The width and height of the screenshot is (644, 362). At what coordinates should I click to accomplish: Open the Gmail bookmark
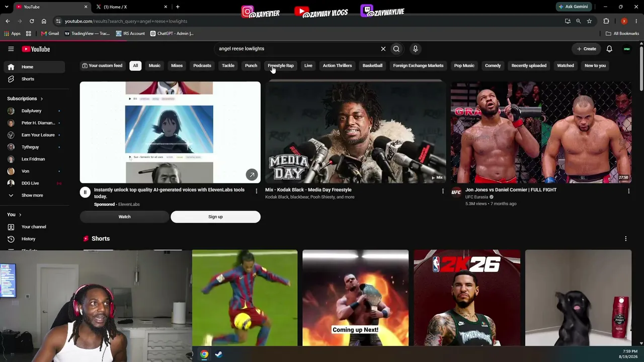pos(50,34)
